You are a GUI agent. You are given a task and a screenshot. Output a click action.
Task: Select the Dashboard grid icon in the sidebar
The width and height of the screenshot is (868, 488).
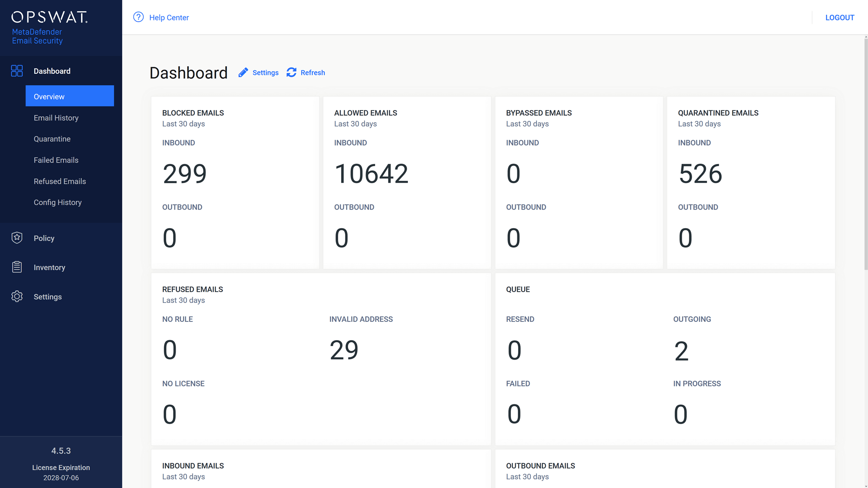[16, 71]
